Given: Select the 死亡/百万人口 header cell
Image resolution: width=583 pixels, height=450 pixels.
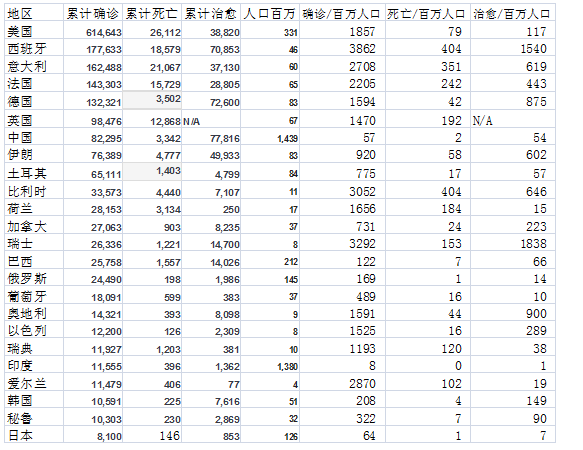Looking at the screenshot, I should coord(428,13).
